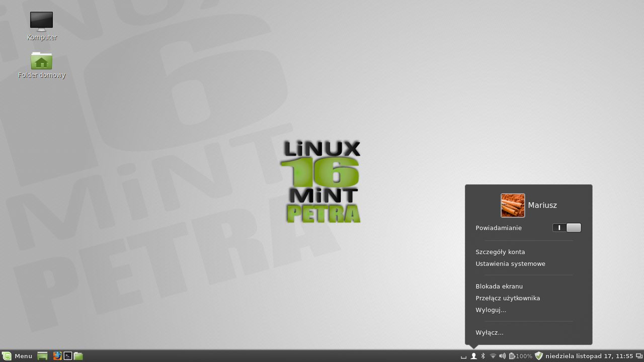Click the Mariusz user avatar picture

pyautogui.click(x=513, y=205)
